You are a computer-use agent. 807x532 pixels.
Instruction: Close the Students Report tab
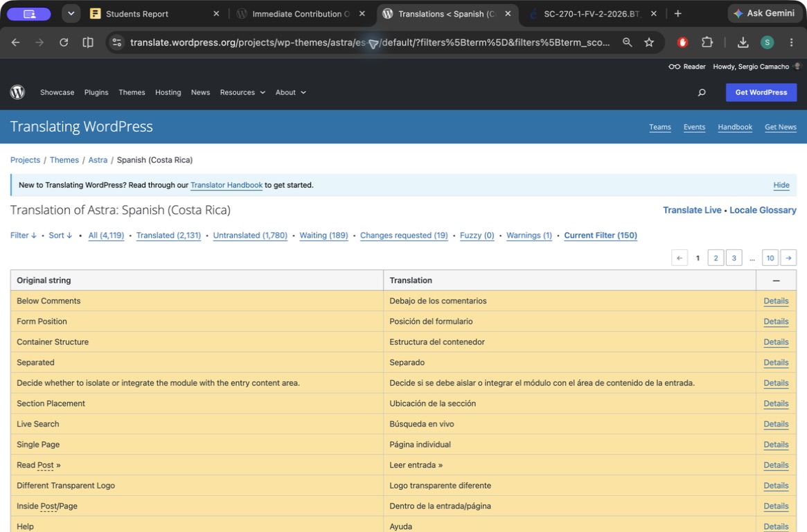pos(216,14)
